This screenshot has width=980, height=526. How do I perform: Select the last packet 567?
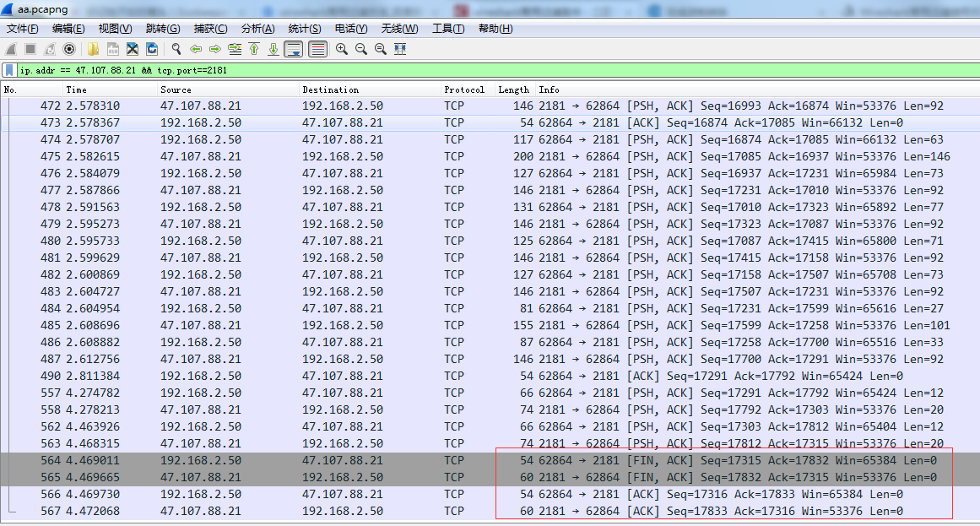click(x=490, y=511)
